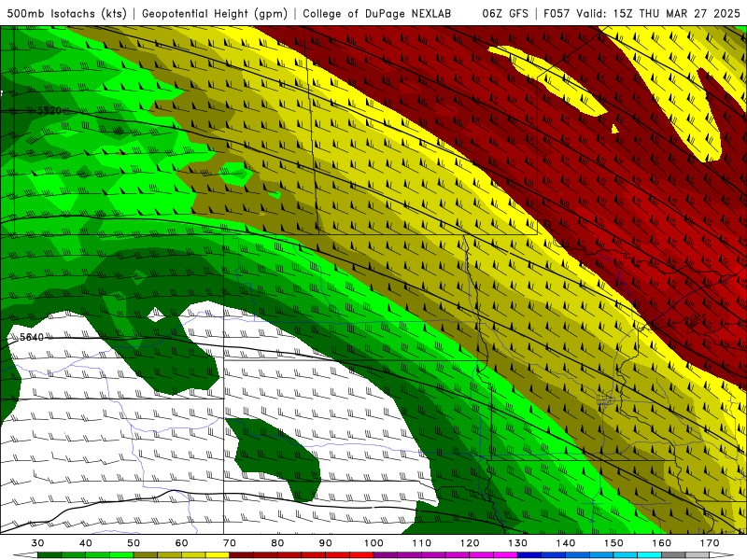Click the 170 value on the color scale
The height and width of the screenshot is (560, 747).
pos(710,543)
